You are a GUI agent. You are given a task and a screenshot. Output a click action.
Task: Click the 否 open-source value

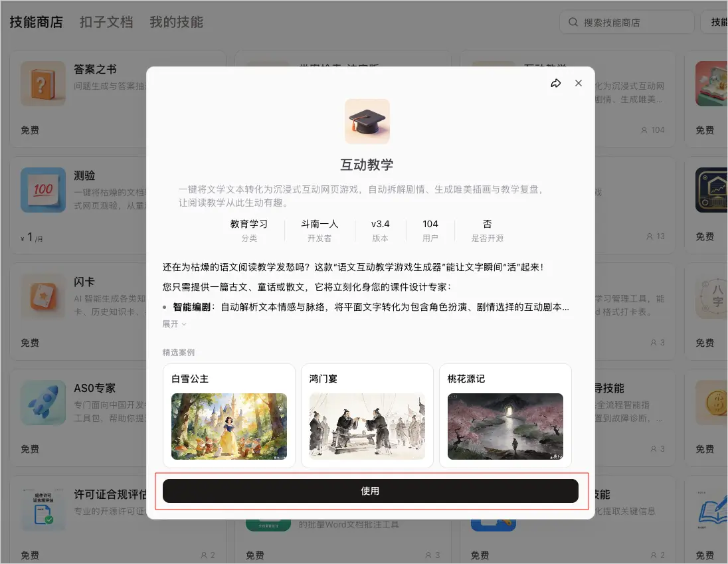(487, 224)
